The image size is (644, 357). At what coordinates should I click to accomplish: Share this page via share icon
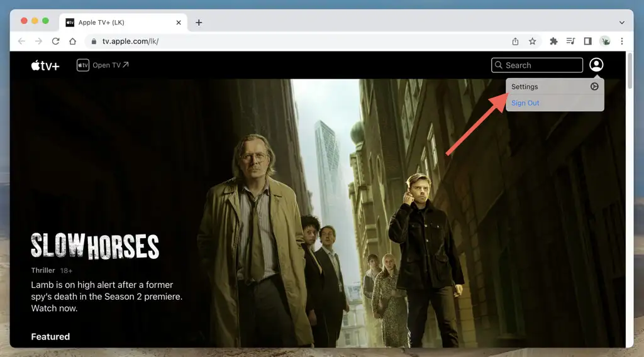pyautogui.click(x=515, y=41)
